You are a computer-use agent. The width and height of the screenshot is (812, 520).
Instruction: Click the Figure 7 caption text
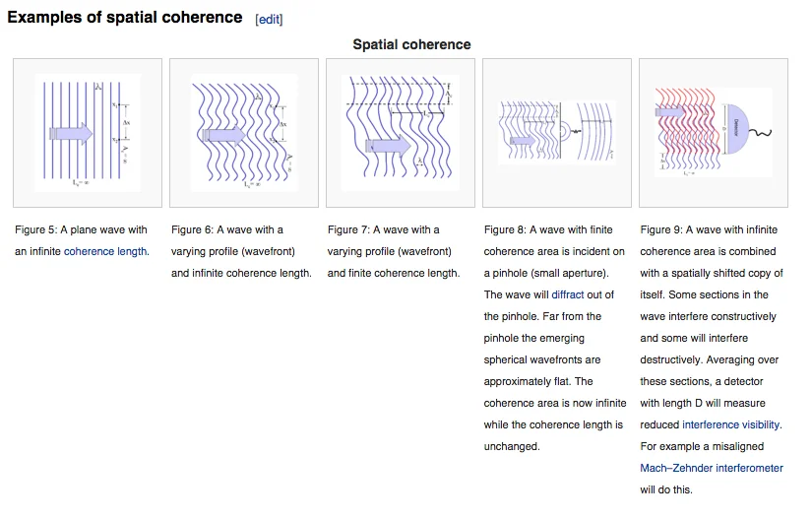pos(394,251)
